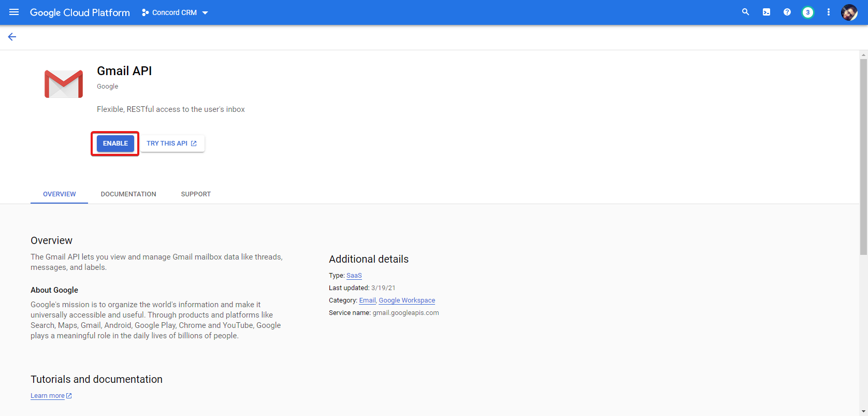Click the user account avatar
This screenshot has height=416, width=868.
pos(849,12)
